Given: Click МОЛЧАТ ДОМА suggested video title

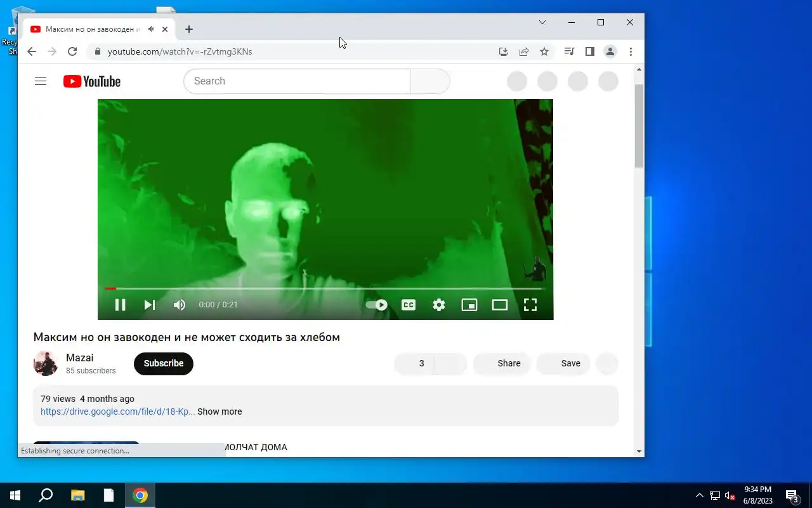Looking at the screenshot, I should (x=256, y=447).
